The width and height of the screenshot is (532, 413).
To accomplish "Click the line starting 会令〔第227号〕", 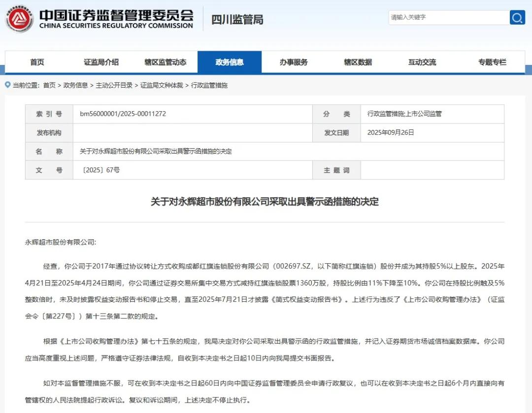I will click(x=92, y=317).
